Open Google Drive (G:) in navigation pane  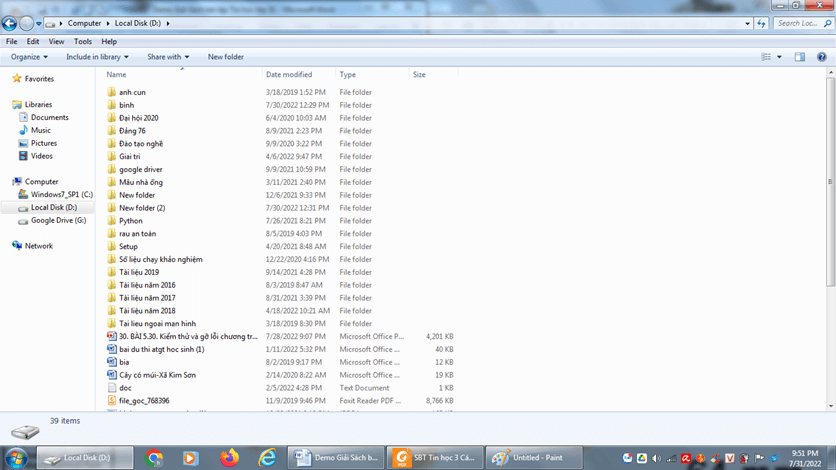[58, 220]
